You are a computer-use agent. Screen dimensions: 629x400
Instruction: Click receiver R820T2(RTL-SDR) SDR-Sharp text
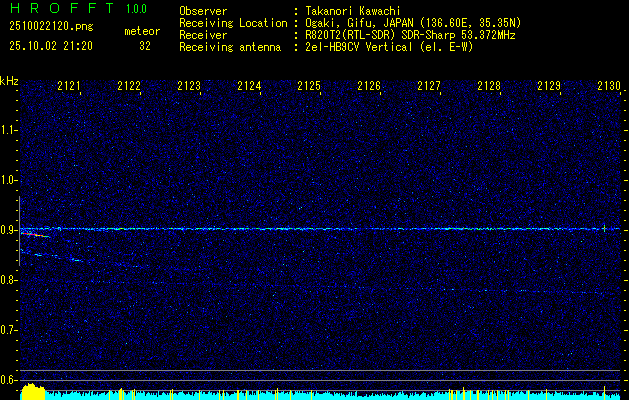(x=410, y=35)
